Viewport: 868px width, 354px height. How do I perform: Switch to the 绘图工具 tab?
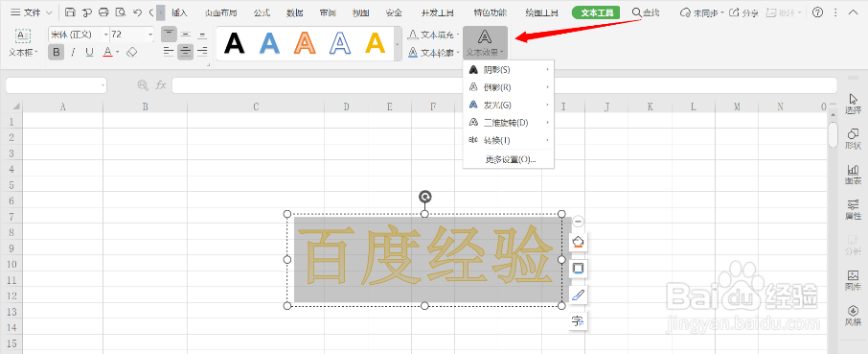point(542,12)
